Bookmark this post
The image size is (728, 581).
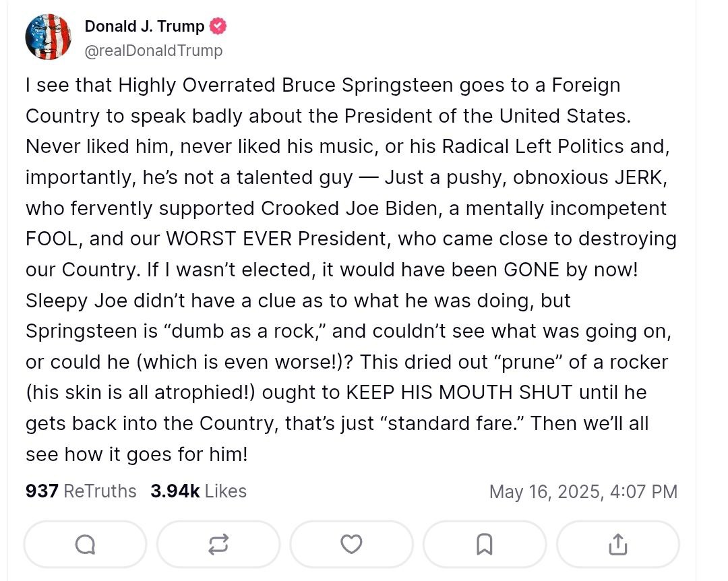pyautogui.click(x=484, y=545)
